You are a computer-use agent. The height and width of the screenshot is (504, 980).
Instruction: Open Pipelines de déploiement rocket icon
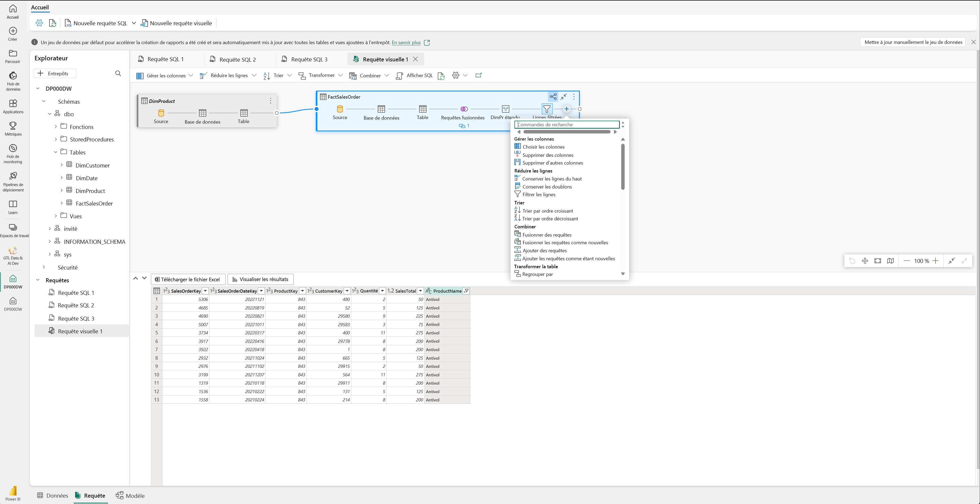[x=13, y=176]
